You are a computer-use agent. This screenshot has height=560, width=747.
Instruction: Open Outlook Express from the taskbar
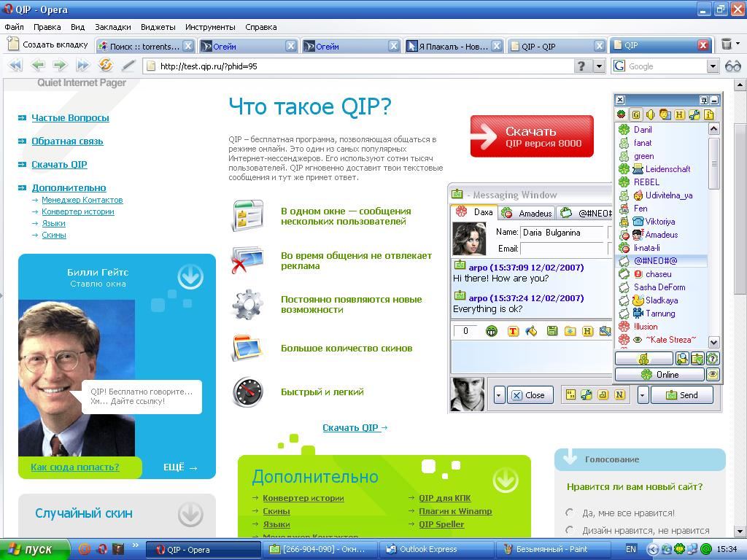coord(438,549)
